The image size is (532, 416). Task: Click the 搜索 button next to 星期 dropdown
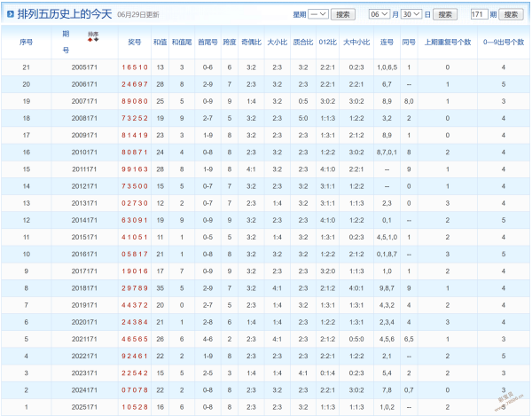342,14
